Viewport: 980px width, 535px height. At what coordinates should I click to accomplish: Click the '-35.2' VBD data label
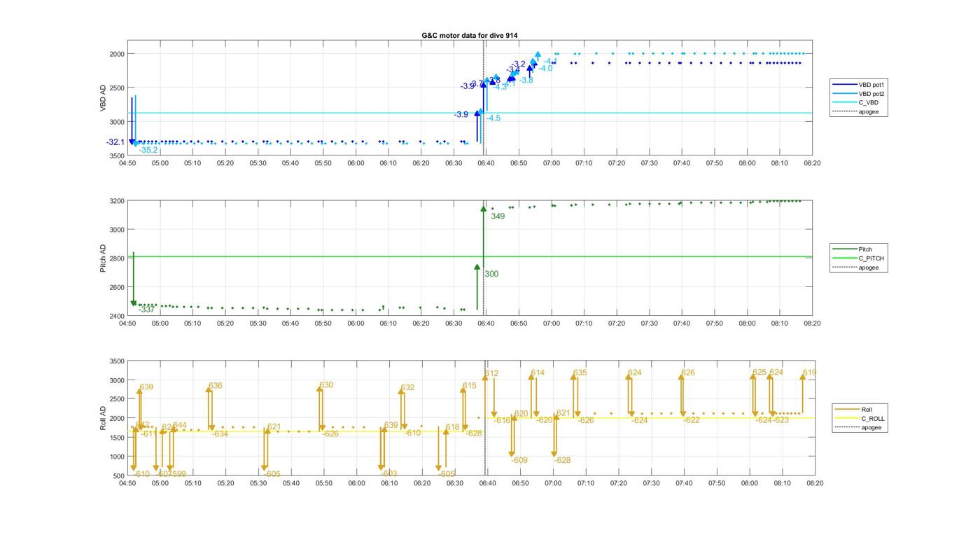tap(148, 150)
